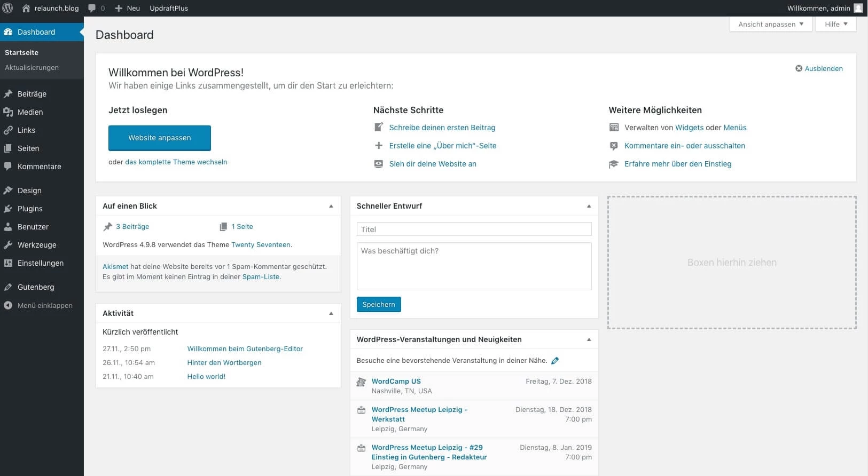Go to Aktualisierungen submenu item

tap(32, 68)
